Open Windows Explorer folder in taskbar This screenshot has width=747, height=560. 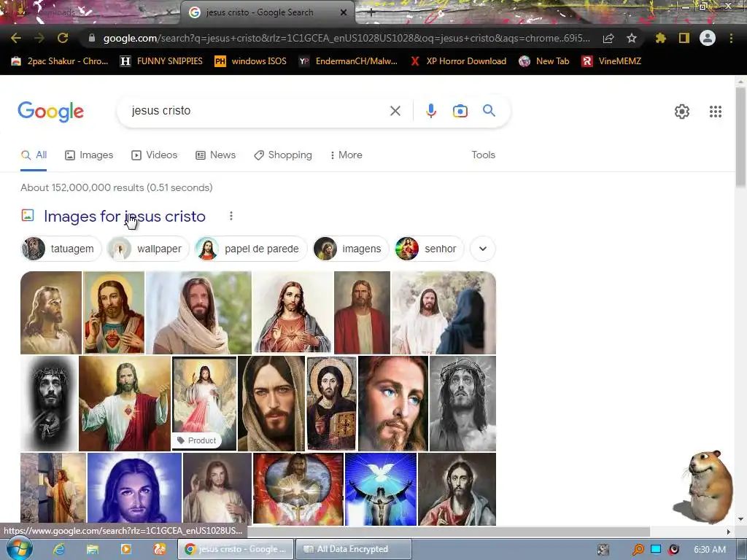[93, 549]
